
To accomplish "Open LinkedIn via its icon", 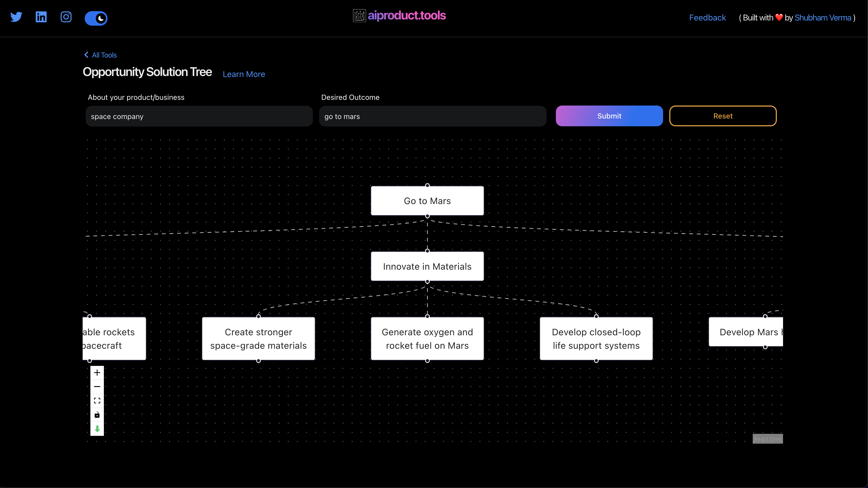I will tap(41, 17).
